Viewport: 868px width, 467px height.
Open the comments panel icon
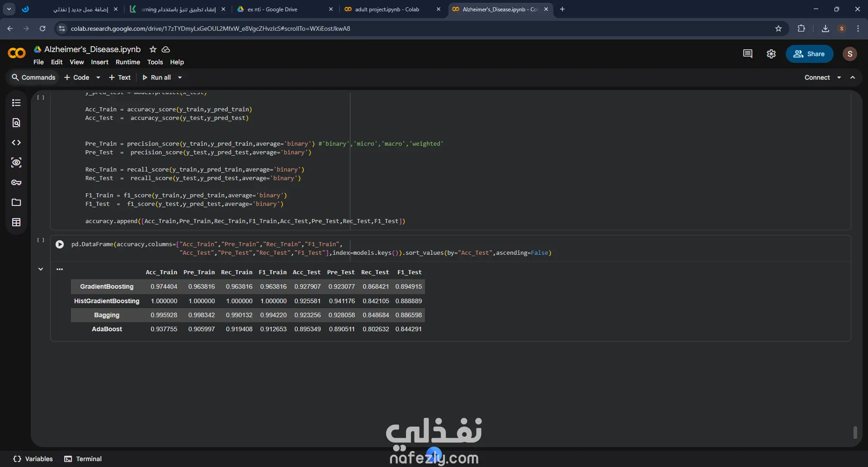pos(748,54)
